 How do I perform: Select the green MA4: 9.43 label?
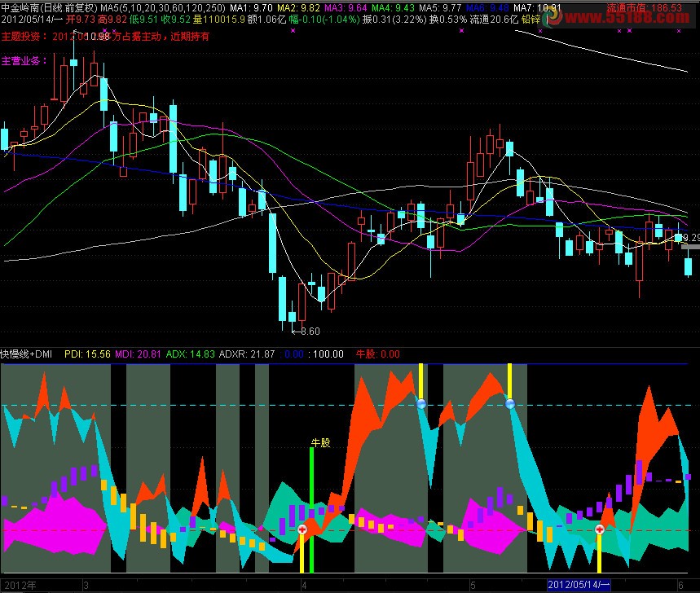(393, 7)
